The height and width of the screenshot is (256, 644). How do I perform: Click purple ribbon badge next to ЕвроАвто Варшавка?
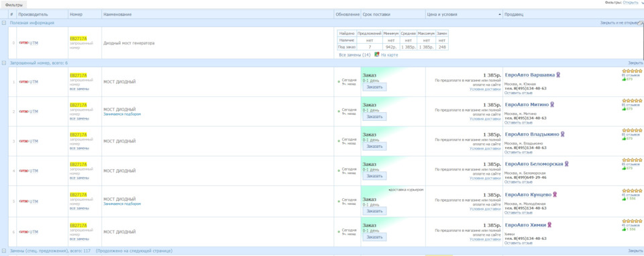coord(558,75)
